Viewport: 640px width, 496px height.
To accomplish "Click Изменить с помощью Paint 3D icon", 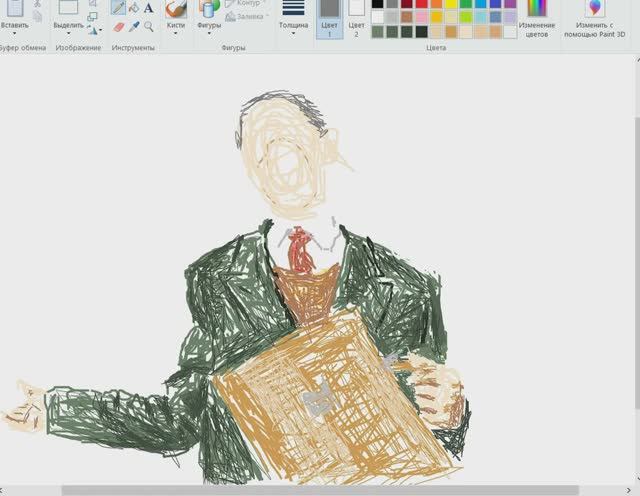I will (595, 8).
